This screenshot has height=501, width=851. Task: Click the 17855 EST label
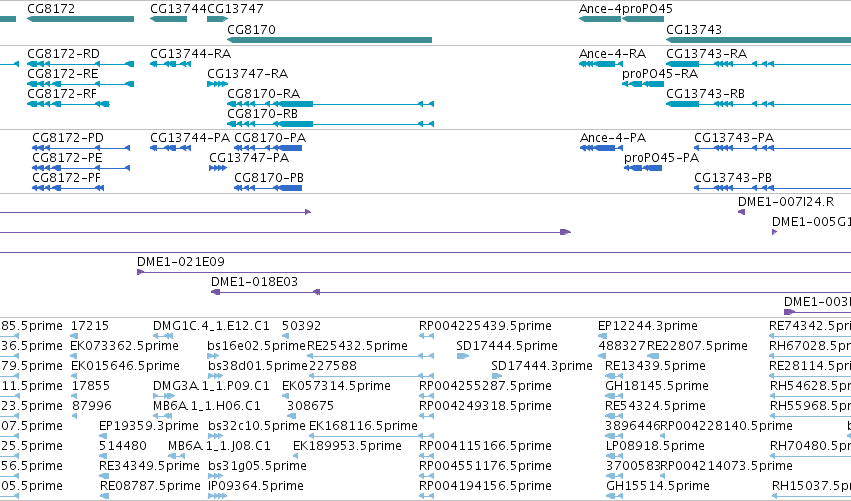tap(91, 386)
